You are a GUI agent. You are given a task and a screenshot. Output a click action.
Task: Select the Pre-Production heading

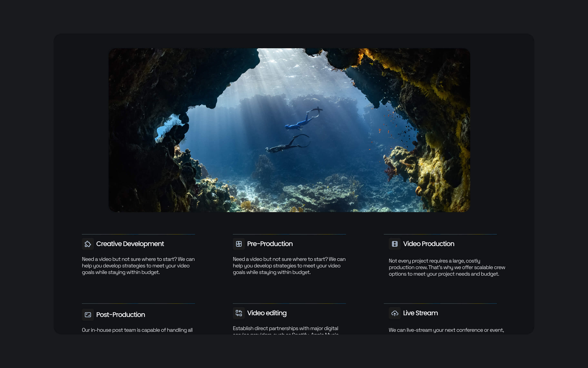270,244
